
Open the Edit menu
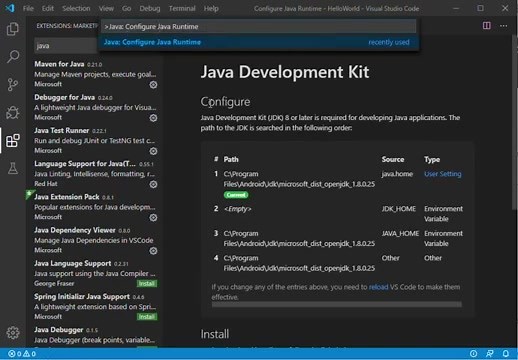tap(48, 8)
